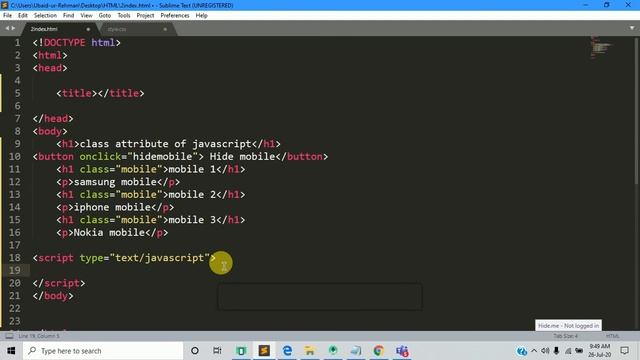The image size is (640, 360).
Task: Open the Help menu
Action: [201, 16]
